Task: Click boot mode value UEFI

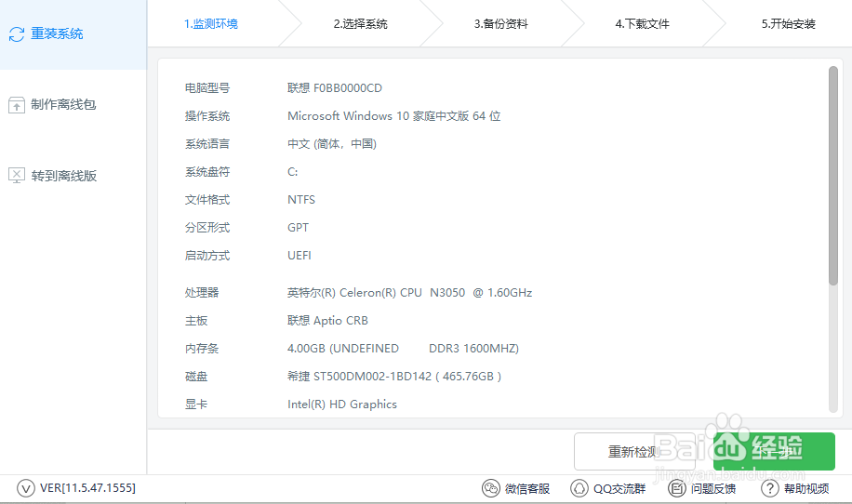Action: pyautogui.click(x=299, y=256)
